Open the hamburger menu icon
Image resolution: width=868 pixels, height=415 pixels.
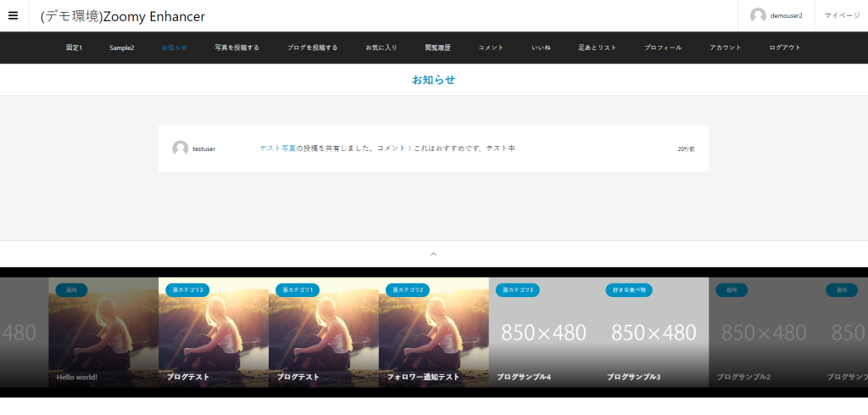tap(13, 15)
